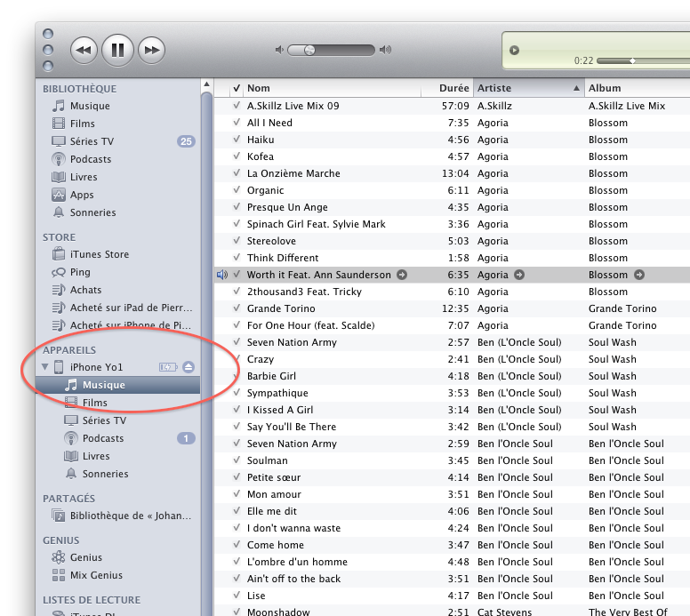This screenshot has height=616, width=690.
Task: Click arrow link next to Blossom album
Action: tap(639, 275)
